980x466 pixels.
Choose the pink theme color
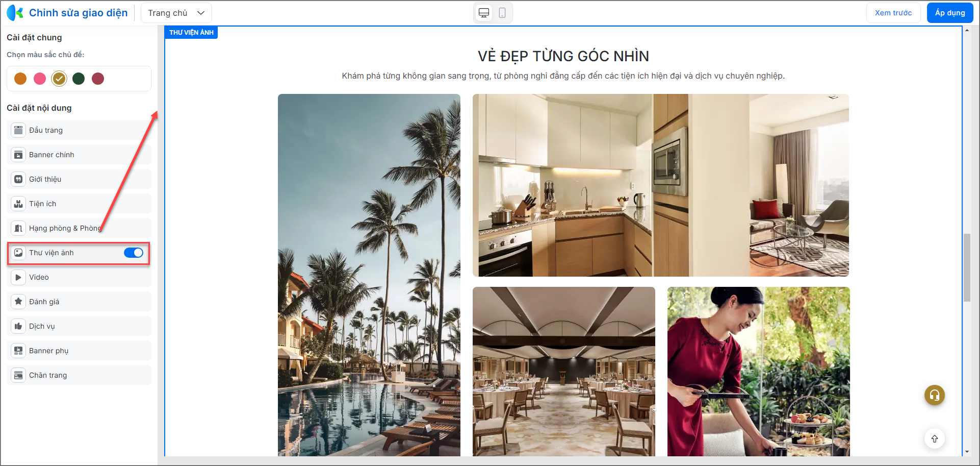(x=40, y=79)
